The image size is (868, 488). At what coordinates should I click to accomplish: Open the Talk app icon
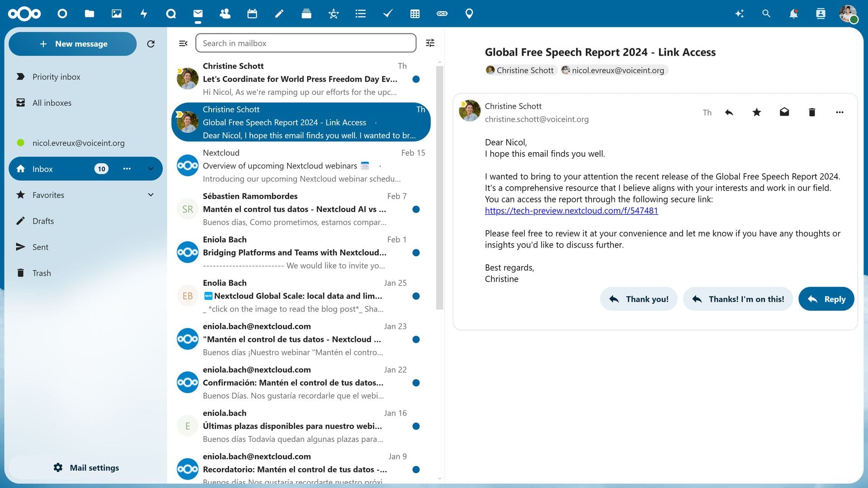click(171, 14)
